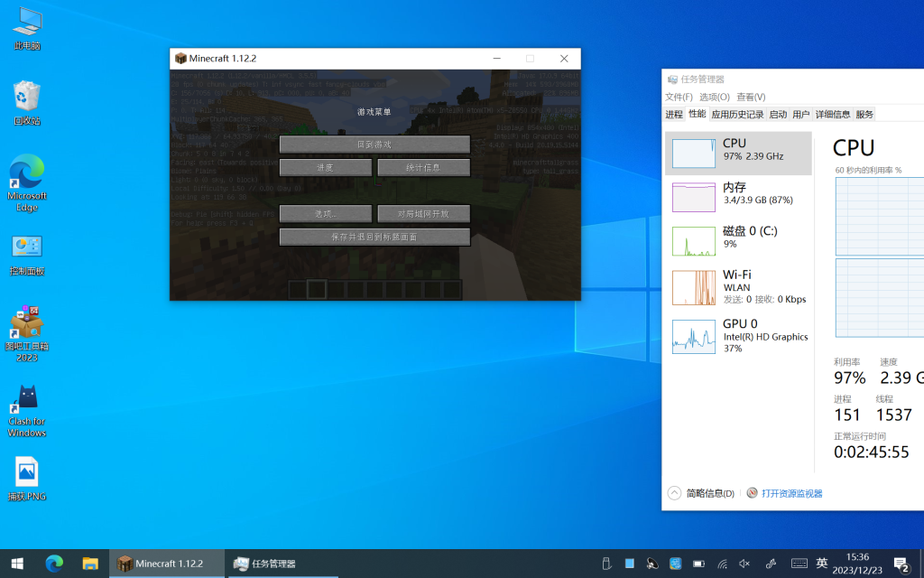
Task: Select the CPU entry showing 97% 2.39 GHz
Action: [738, 154]
